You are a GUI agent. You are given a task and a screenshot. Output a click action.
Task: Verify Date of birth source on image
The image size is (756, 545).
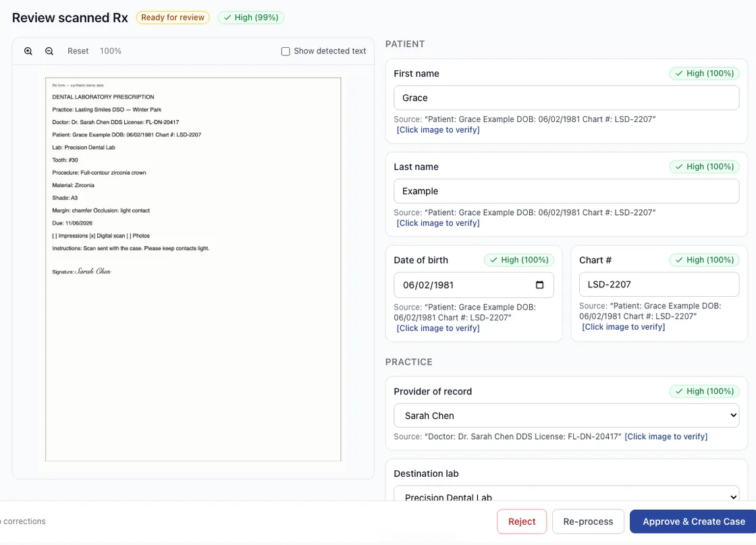pos(438,328)
